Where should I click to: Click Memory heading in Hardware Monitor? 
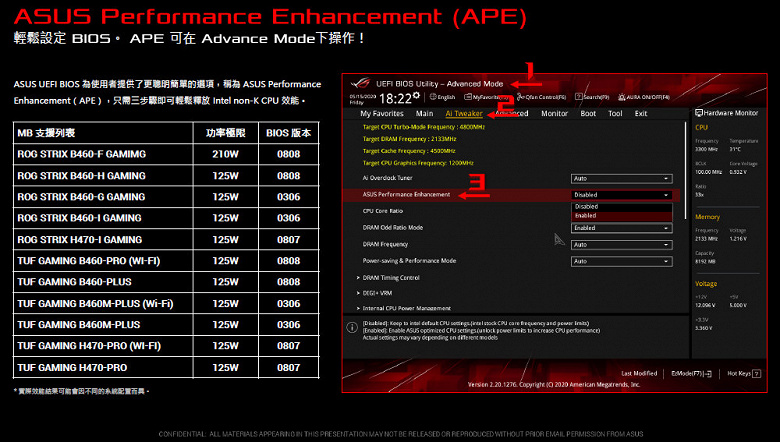pos(707,217)
